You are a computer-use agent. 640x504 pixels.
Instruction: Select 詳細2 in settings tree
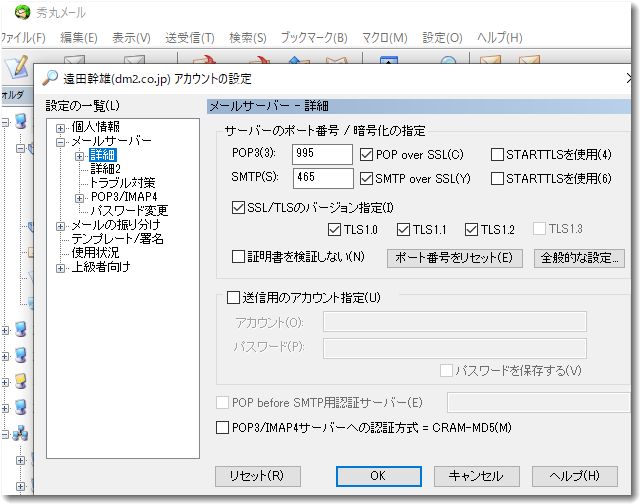[105, 169]
